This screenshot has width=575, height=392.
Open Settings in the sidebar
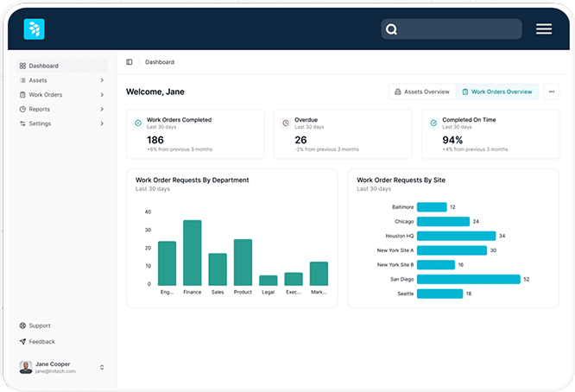62,123
